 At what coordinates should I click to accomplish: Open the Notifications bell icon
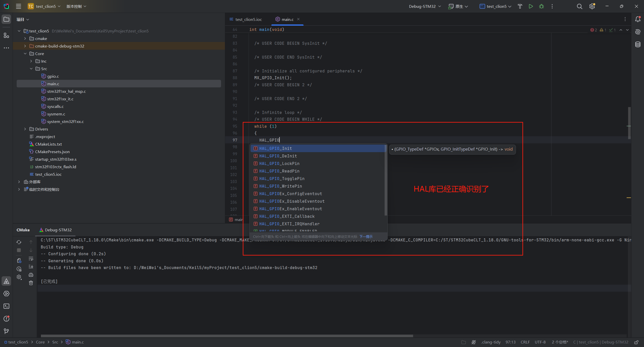[x=638, y=19]
